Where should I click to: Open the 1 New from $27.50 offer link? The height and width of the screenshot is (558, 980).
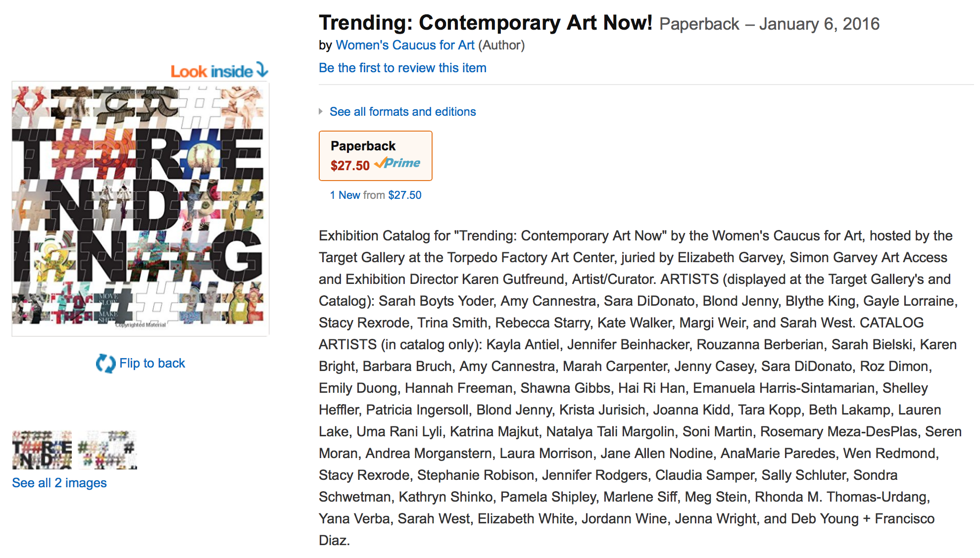pyautogui.click(x=376, y=195)
